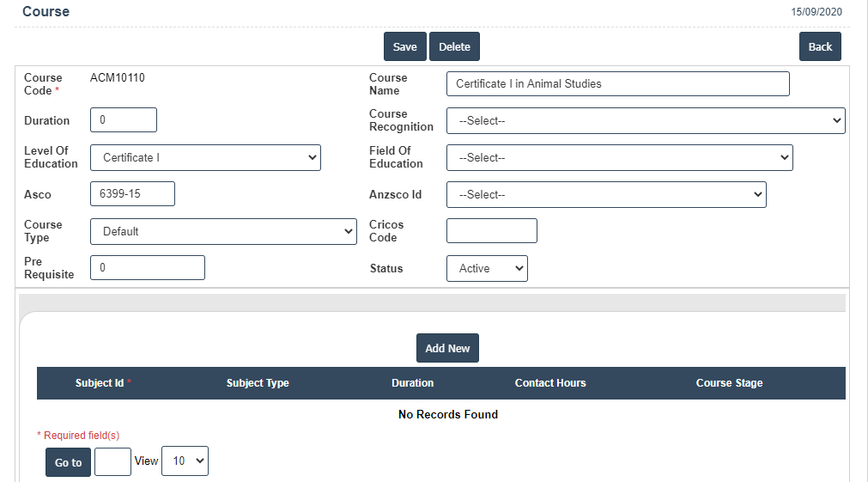Open the Course Type dropdown
The height and width of the screenshot is (482, 868).
[223, 231]
